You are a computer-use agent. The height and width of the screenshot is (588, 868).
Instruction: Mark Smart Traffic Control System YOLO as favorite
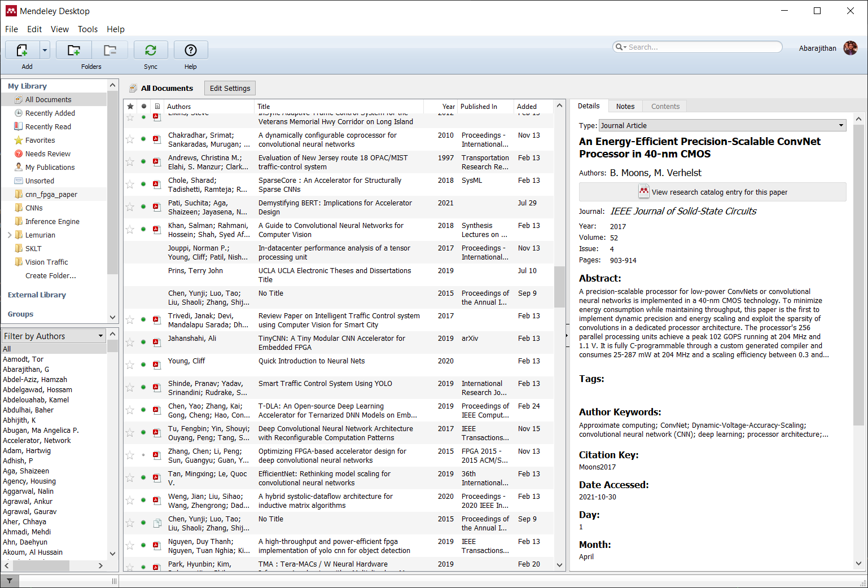tap(130, 387)
